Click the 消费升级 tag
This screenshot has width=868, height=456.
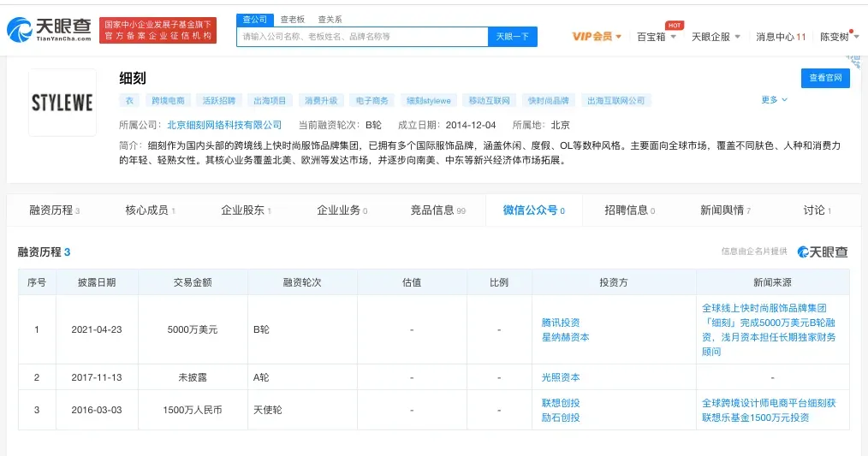(321, 101)
